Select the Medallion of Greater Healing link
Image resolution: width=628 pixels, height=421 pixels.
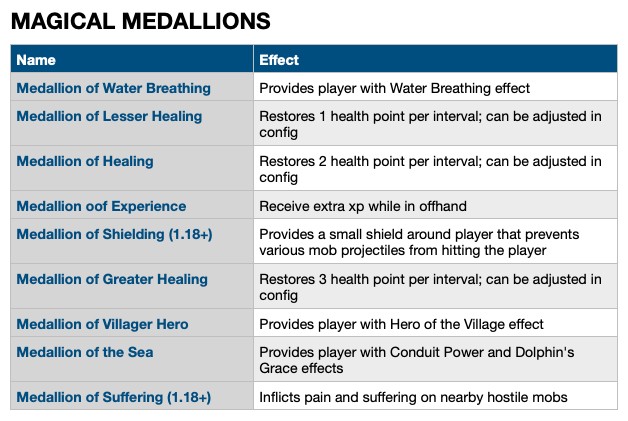112,279
